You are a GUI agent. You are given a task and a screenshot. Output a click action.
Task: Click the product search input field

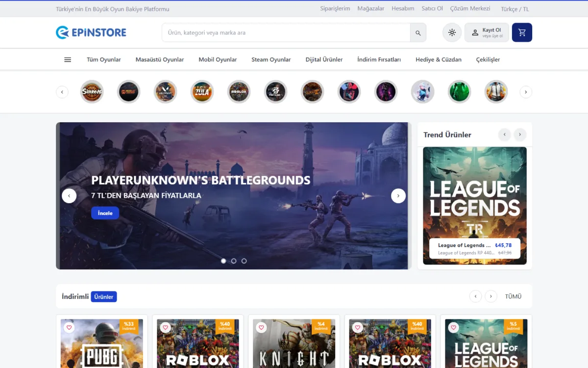click(x=286, y=33)
